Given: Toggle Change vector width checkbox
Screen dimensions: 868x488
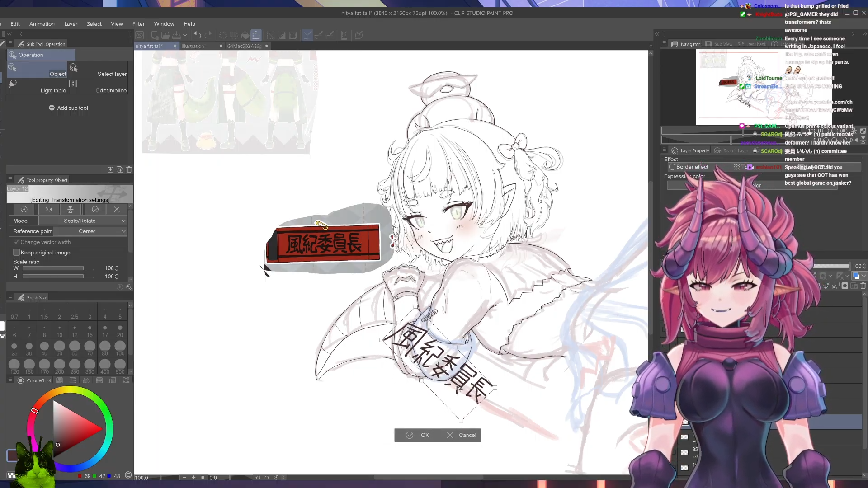Looking at the screenshot, I should (x=16, y=242).
